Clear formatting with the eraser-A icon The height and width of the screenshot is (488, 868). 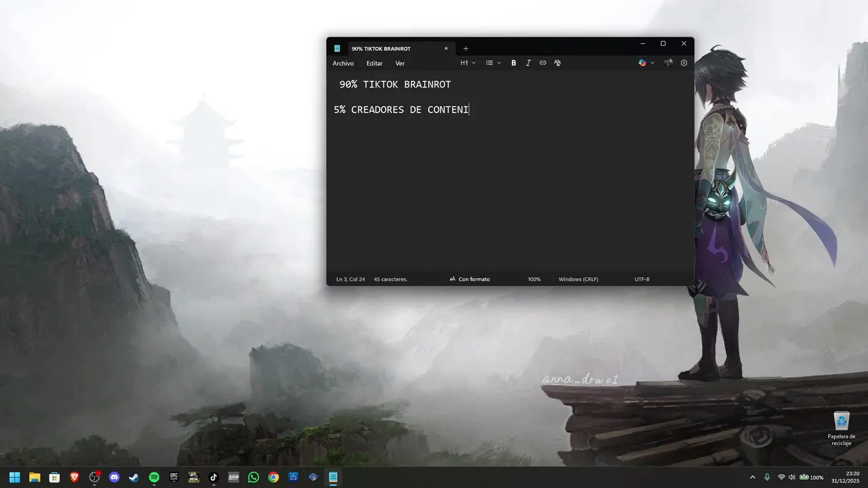557,63
